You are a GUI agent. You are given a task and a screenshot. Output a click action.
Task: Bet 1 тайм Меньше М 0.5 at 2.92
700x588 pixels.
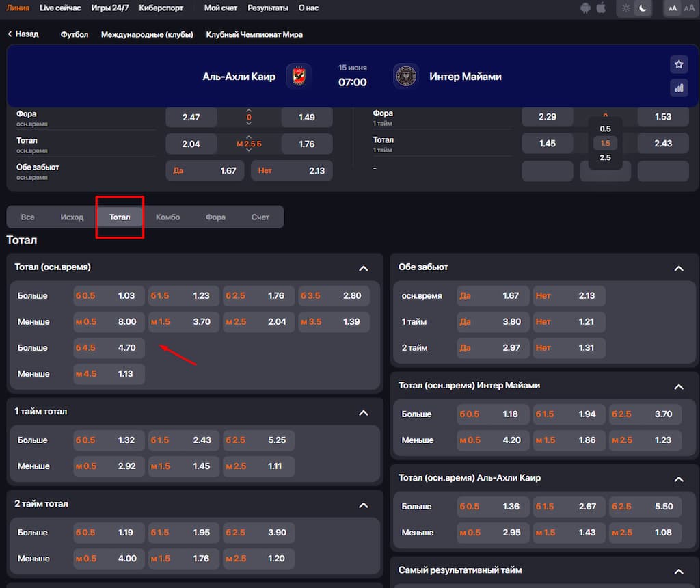109,466
